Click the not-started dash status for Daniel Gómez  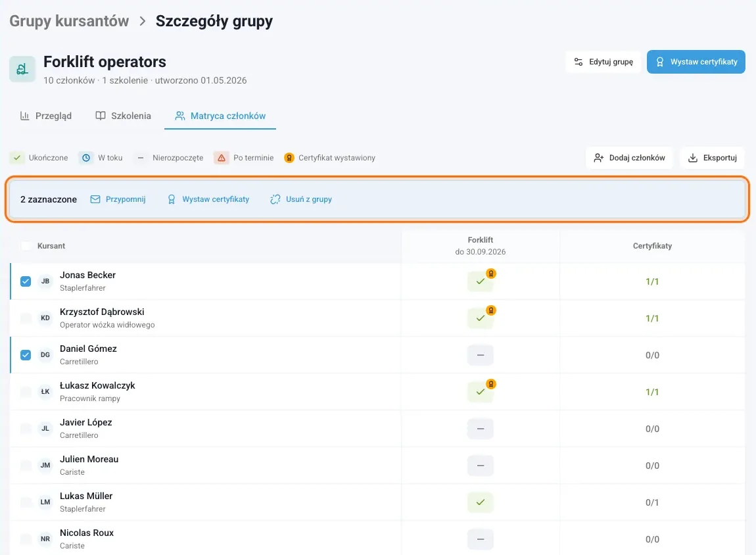click(x=480, y=355)
